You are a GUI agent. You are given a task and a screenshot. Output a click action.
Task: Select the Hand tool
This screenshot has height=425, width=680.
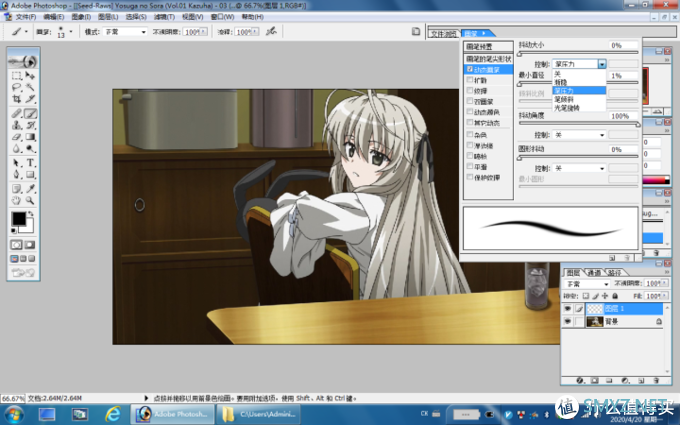(16, 201)
